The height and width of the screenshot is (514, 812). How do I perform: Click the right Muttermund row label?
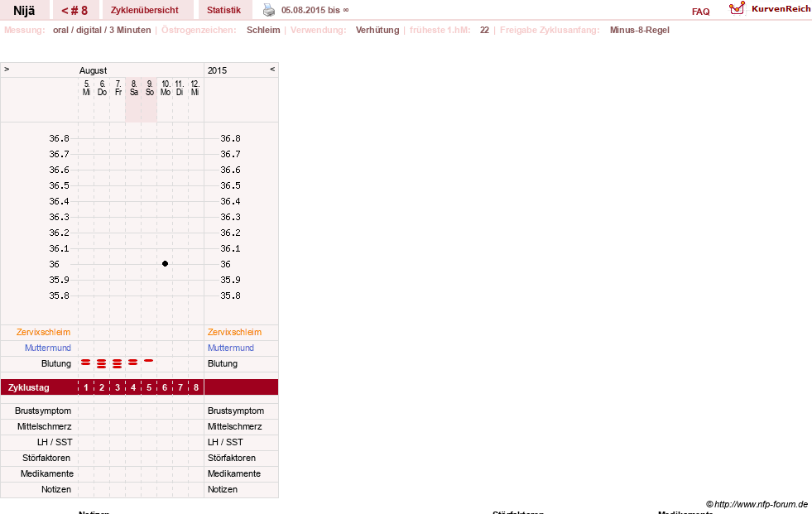231,348
